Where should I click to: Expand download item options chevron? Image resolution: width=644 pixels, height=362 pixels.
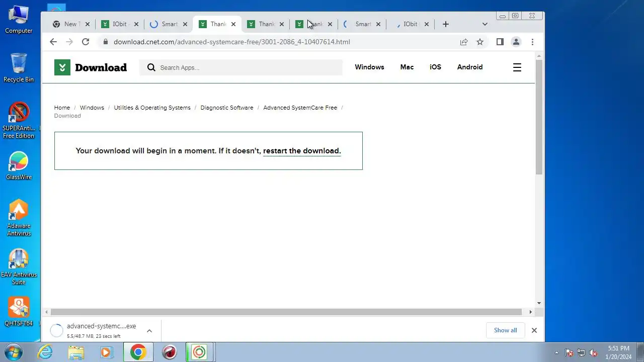pos(149,330)
